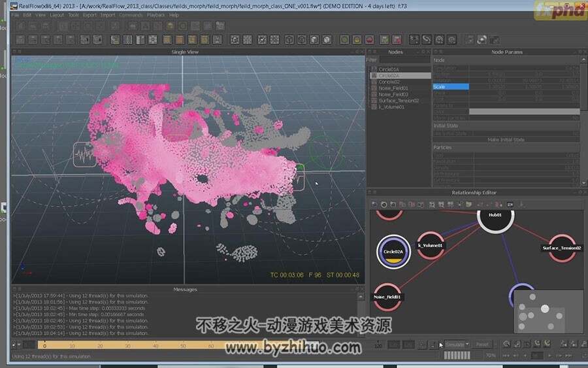The height and width of the screenshot is (368, 588).
Task: Click the Reset button
Action: pos(482,344)
